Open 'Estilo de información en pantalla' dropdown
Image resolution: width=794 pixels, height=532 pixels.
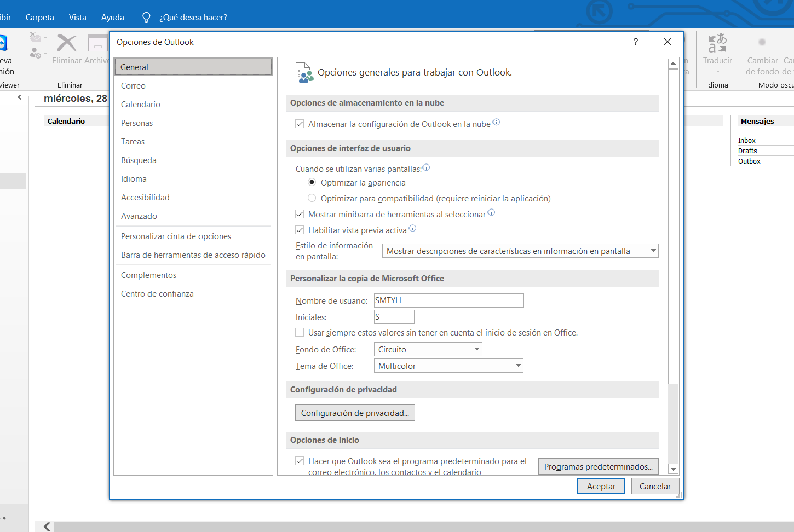520,251
